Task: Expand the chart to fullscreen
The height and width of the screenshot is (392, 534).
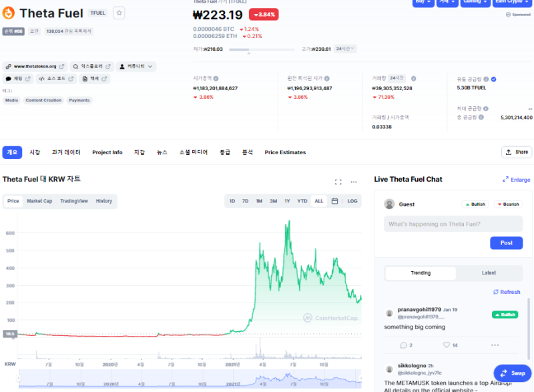Action: point(338,182)
